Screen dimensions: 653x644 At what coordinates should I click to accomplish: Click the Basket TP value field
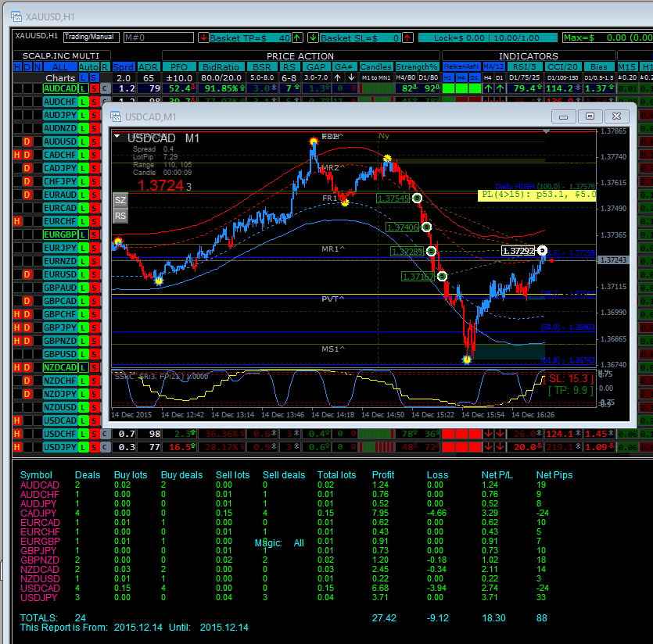pyautogui.click(x=250, y=38)
